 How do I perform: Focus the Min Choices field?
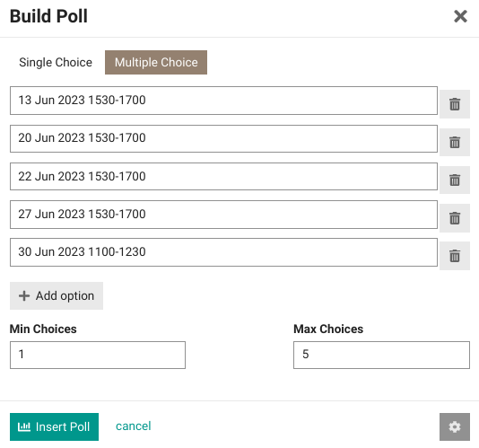click(98, 355)
